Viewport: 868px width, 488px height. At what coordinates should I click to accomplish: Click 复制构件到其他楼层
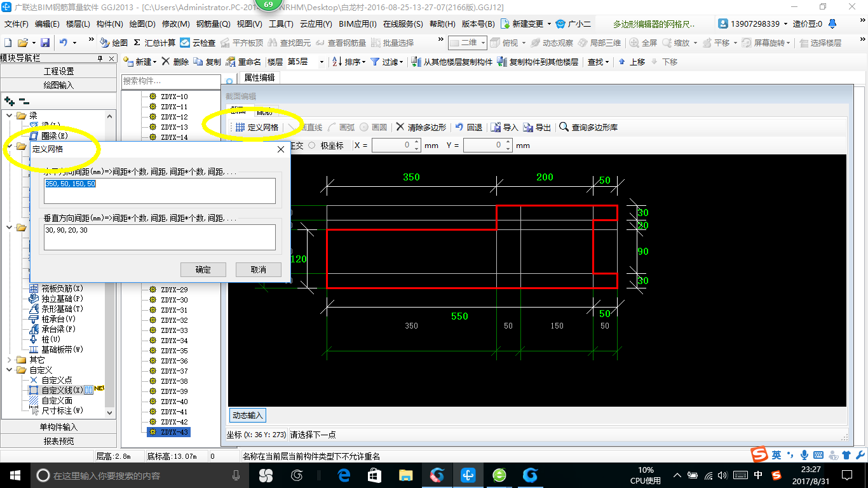click(538, 62)
